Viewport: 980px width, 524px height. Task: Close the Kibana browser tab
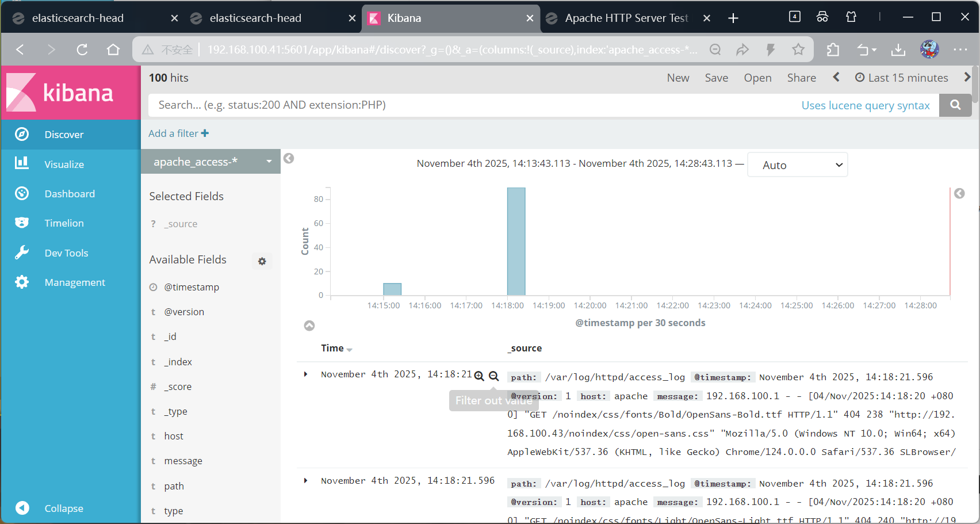click(530, 18)
